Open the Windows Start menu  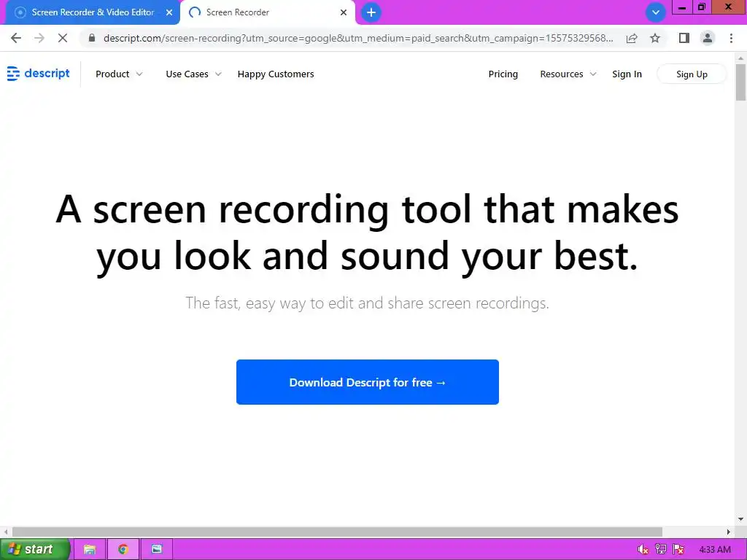point(35,549)
